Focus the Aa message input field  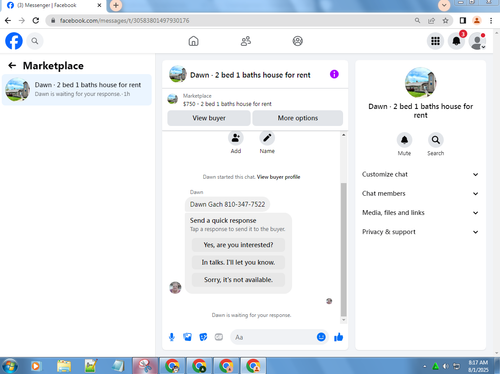pyautogui.click(x=273, y=337)
